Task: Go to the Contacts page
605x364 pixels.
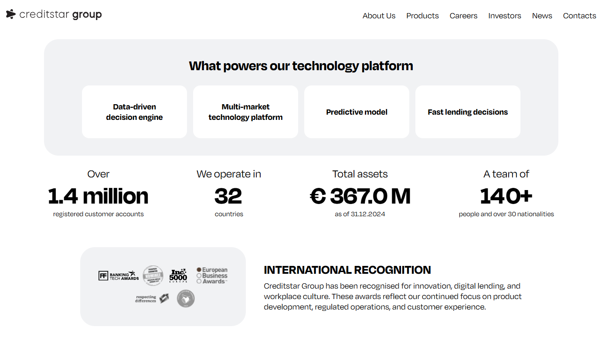Action: (x=579, y=16)
